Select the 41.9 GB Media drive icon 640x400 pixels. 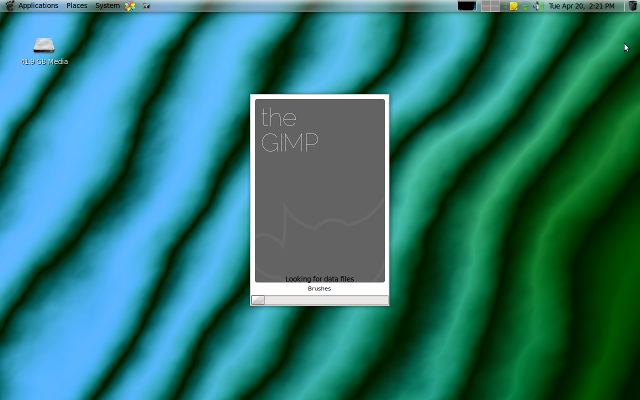(x=44, y=45)
